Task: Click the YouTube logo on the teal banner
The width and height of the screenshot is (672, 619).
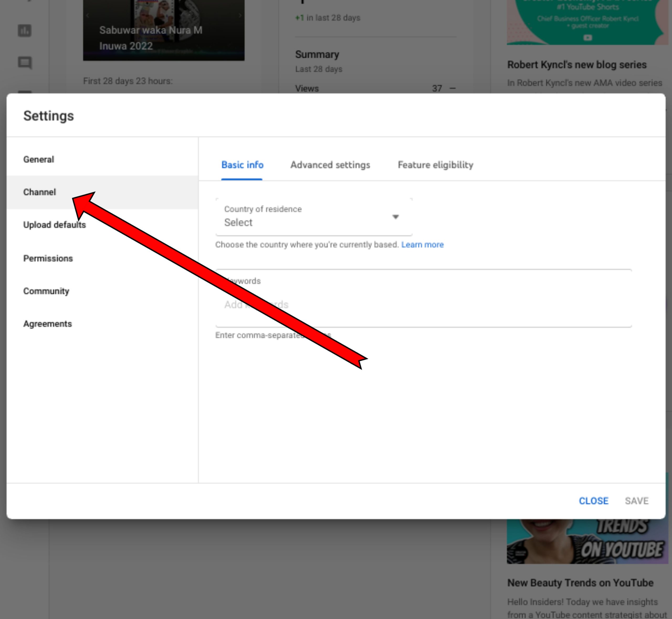Action: tap(588, 38)
